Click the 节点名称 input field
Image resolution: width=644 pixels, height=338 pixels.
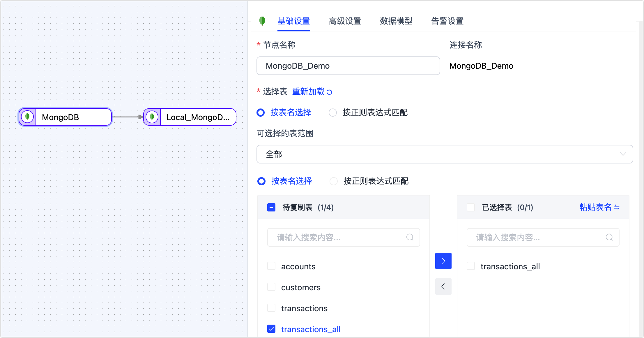[x=348, y=66]
